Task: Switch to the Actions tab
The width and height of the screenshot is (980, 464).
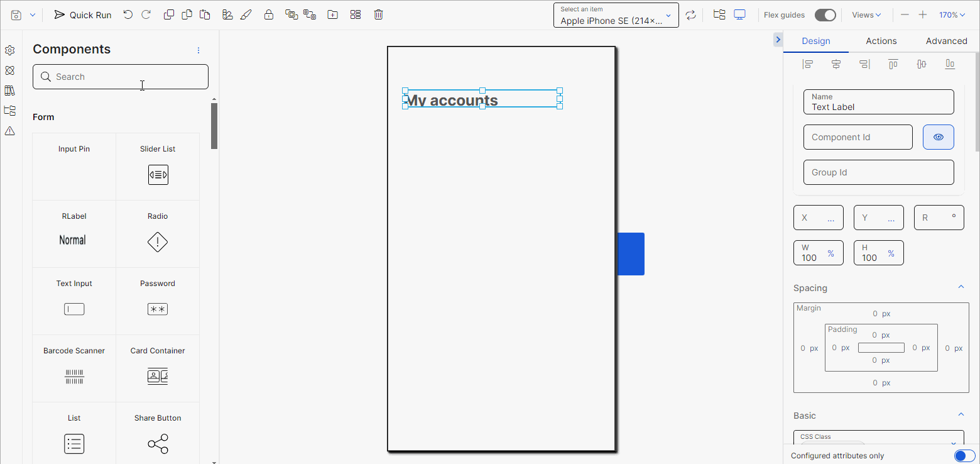Action: pyautogui.click(x=881, y=40)
